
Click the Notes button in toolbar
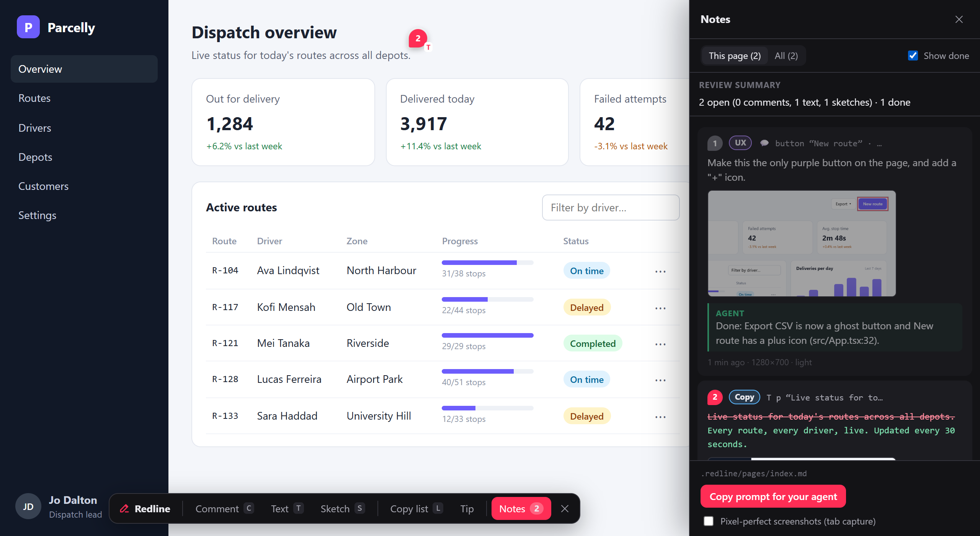[x=521, y=508]
